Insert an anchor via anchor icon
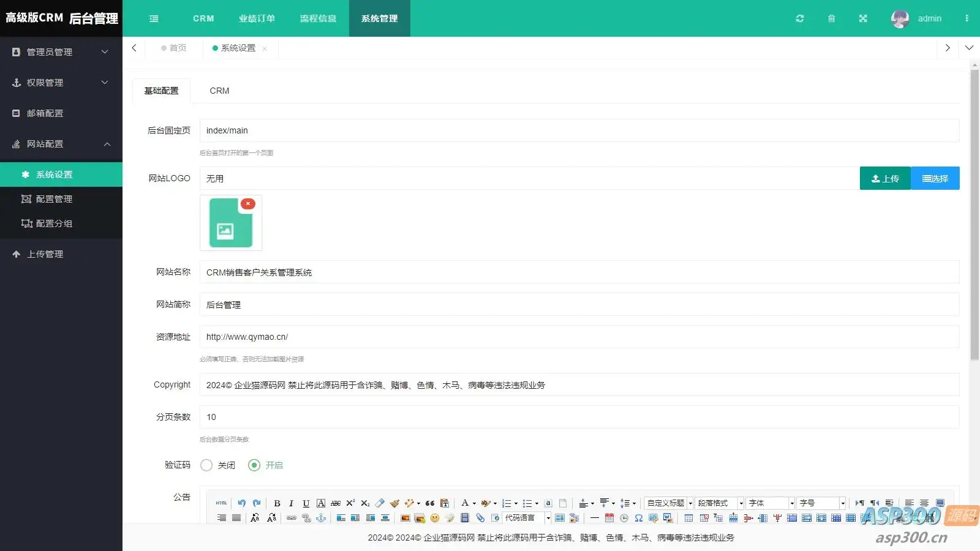The image size is (980, 551). coord(321,518)
